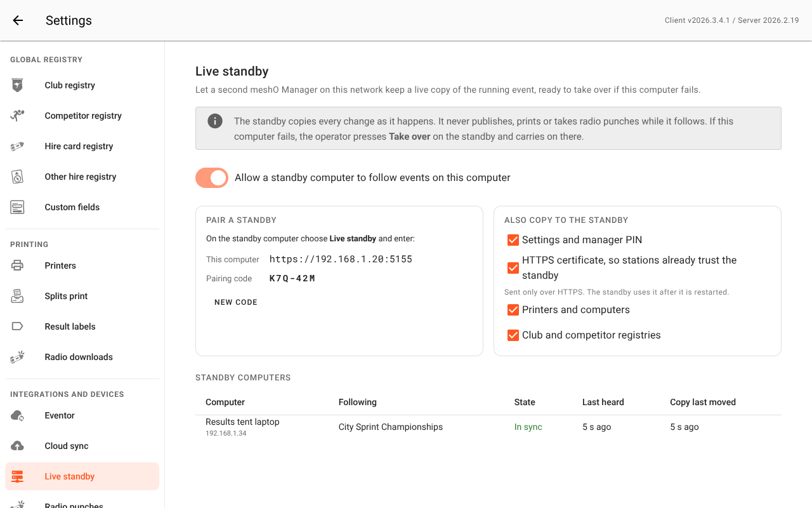This screenshot has height=508, width=812.
Task: Click the Hire card registry icon
Action: coord(18,146)
